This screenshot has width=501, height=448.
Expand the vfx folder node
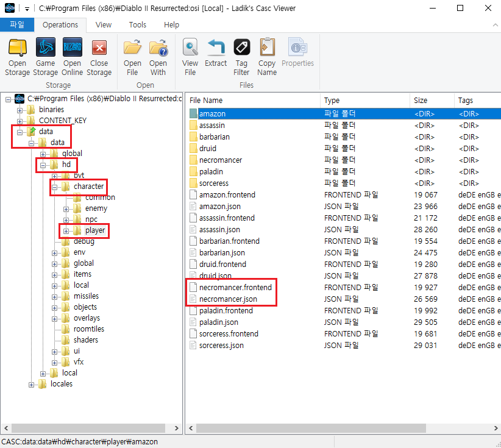tap(55, 363)
